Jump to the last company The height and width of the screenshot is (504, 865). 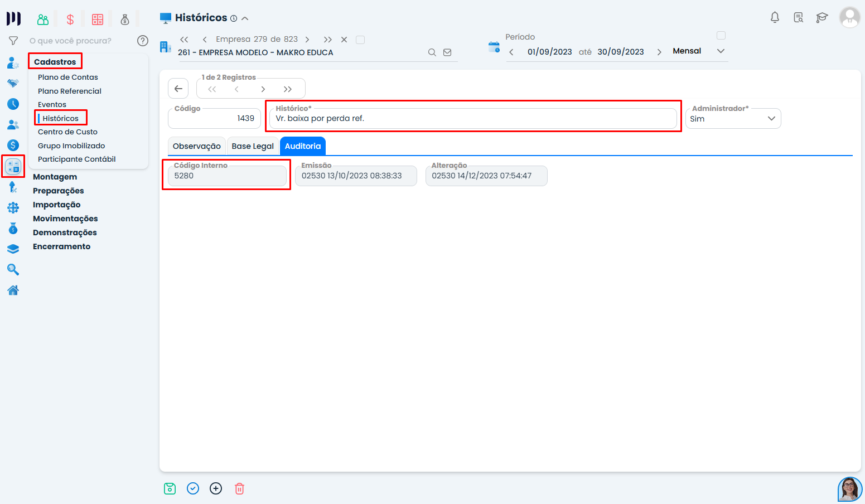pyautogui.click(x=328, y=40)
